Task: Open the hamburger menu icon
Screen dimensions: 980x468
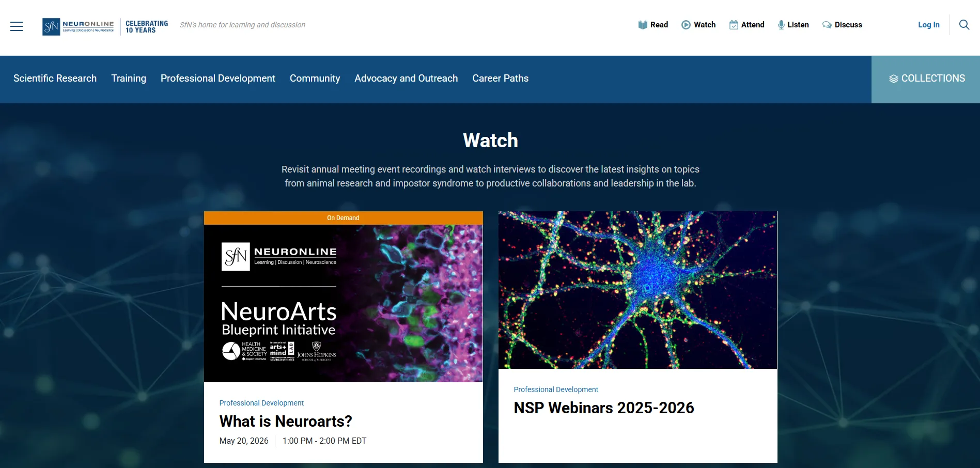Action: pos(17,26)
